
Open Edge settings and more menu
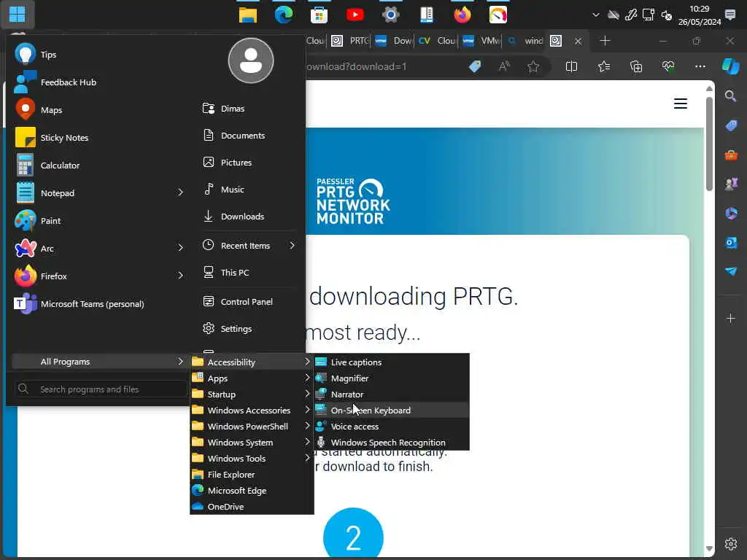click(700, 66)
